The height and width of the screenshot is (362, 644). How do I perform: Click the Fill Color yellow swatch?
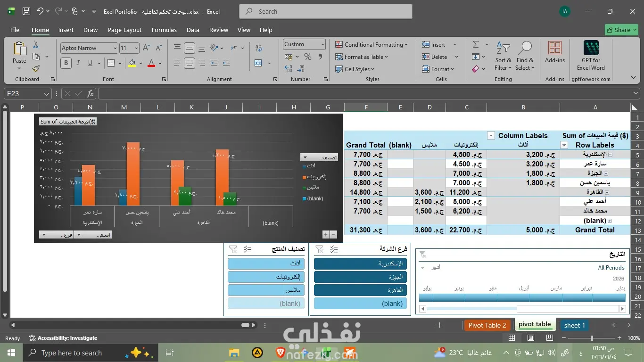(x=132, y=63)
